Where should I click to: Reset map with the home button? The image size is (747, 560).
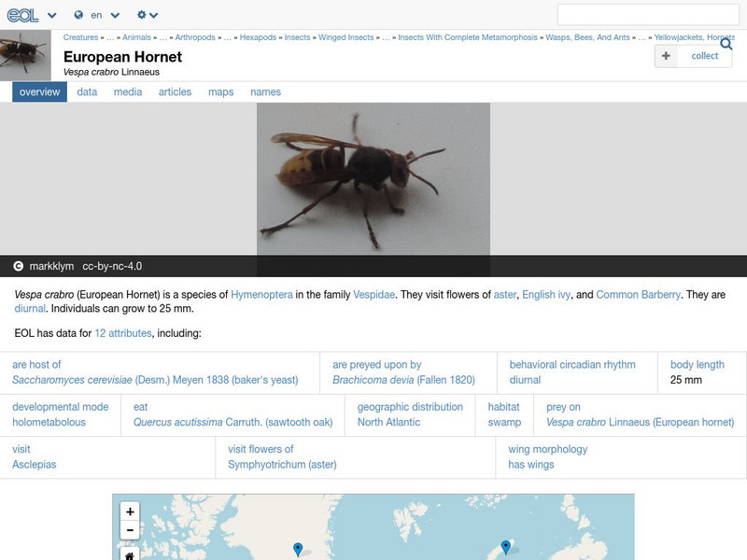(130, 555)
